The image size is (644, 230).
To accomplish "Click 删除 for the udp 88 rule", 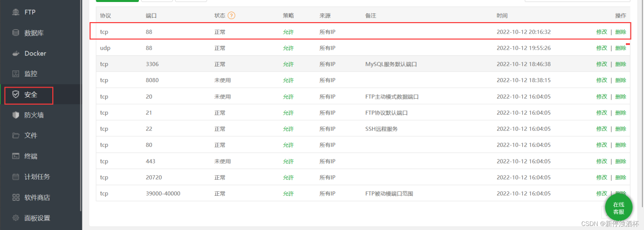I will click(620, 48).
